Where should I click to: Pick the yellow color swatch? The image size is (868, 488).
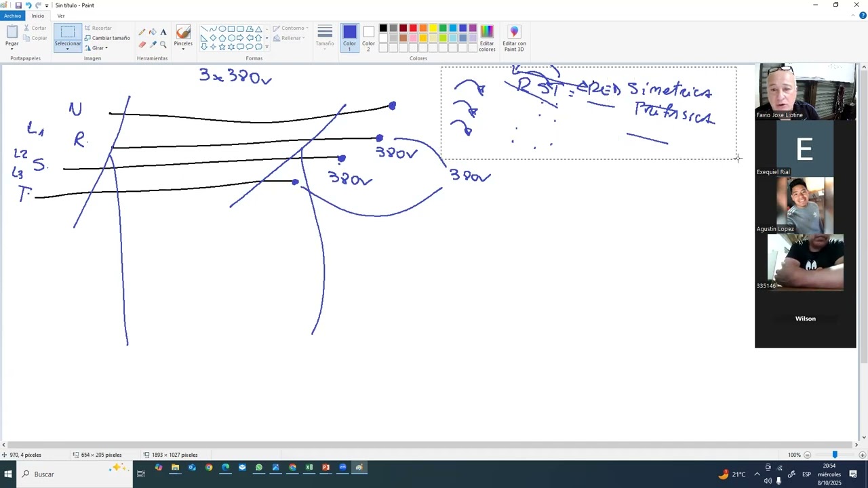coord(433,28)
